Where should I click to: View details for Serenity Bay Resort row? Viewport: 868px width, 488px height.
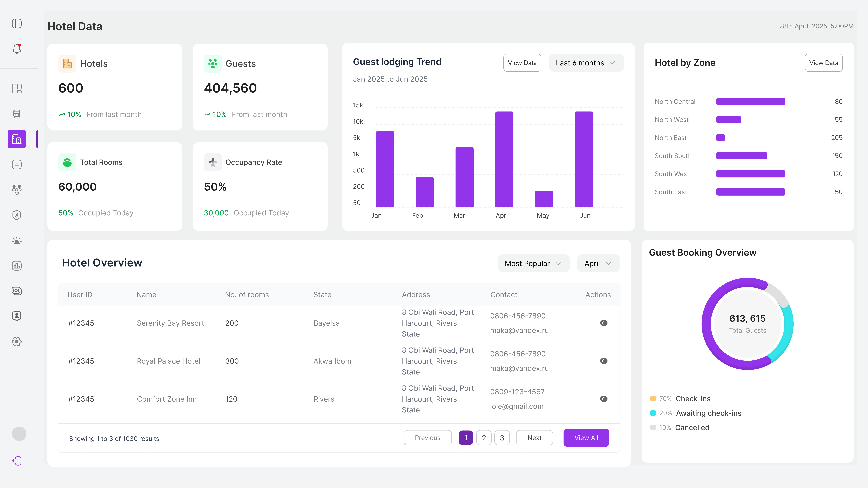click(604, 323)
